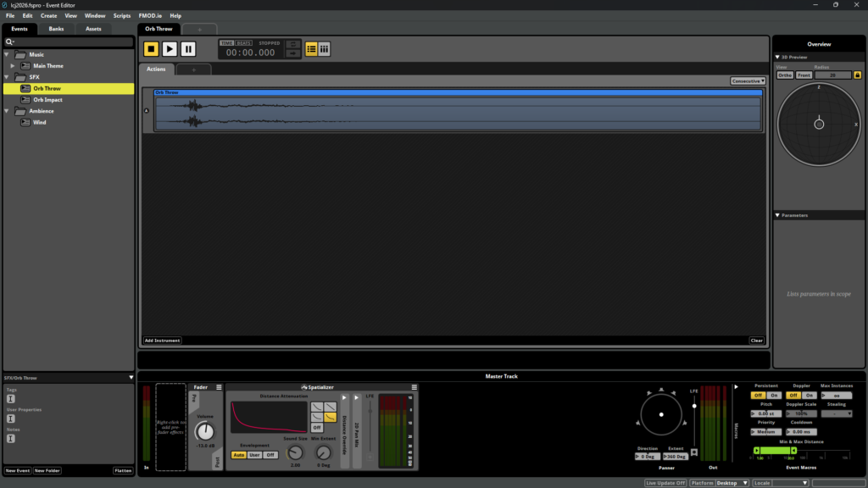The width and height of the screenshot is (868, 488).
Task: Switch to the tracks list view
Action: click(311, 48)
